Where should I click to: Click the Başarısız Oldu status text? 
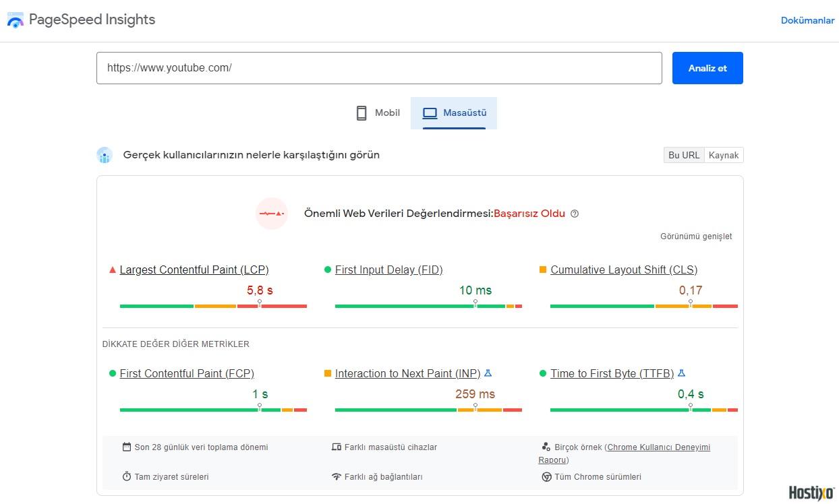529,214
